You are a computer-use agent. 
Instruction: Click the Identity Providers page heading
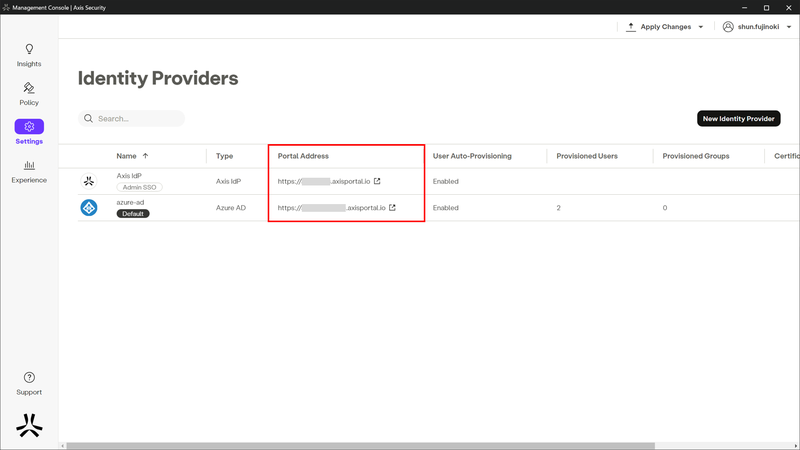[x=158, y=78]
